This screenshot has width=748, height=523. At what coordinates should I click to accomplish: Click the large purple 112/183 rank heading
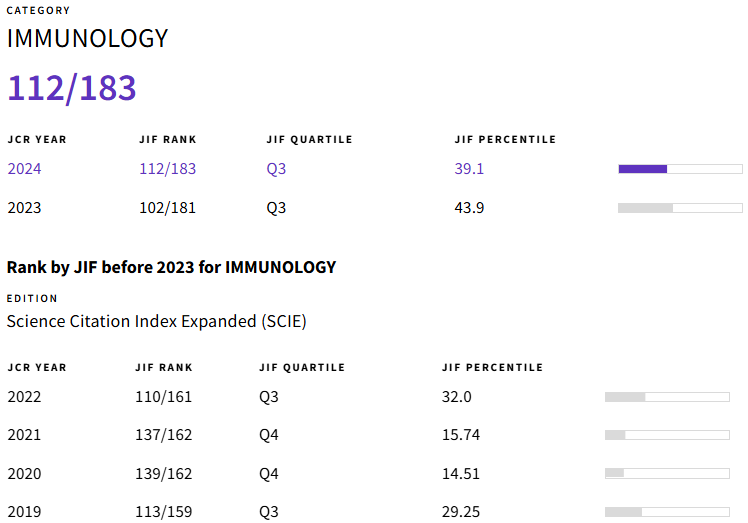pyautogui.click(x=72, y=88)
